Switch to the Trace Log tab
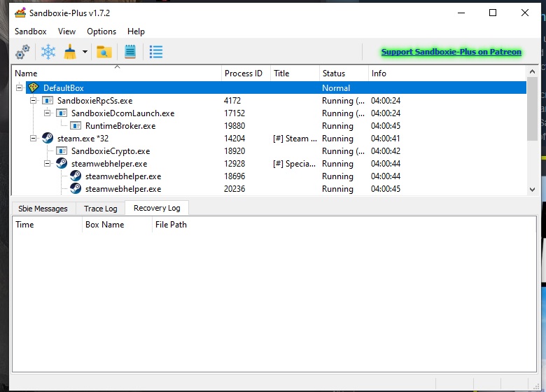Screen dimensions: 546x392 tap(100, 209)
